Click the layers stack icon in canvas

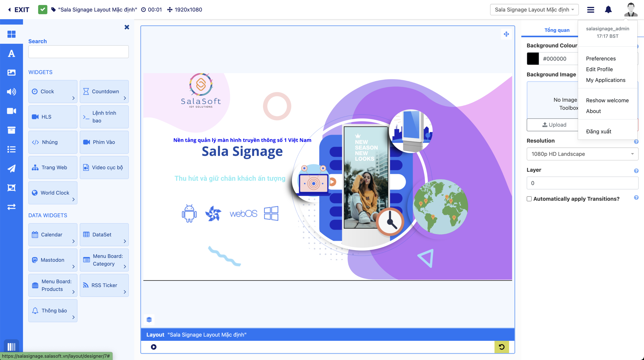tap(149, 319)
